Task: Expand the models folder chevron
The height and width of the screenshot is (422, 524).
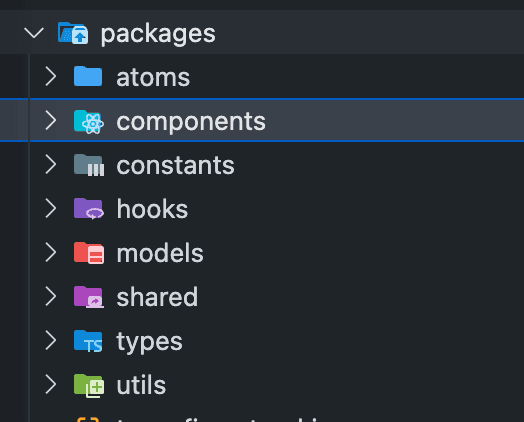Action: (50, 253)
